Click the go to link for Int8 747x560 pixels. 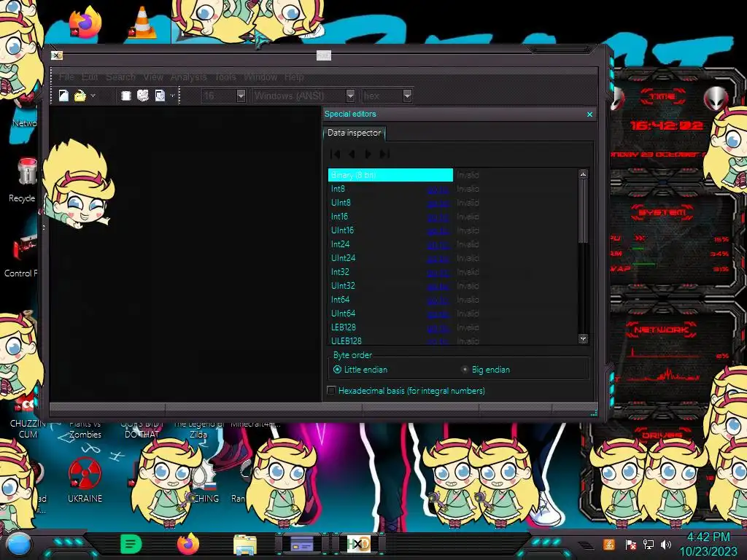438,190
